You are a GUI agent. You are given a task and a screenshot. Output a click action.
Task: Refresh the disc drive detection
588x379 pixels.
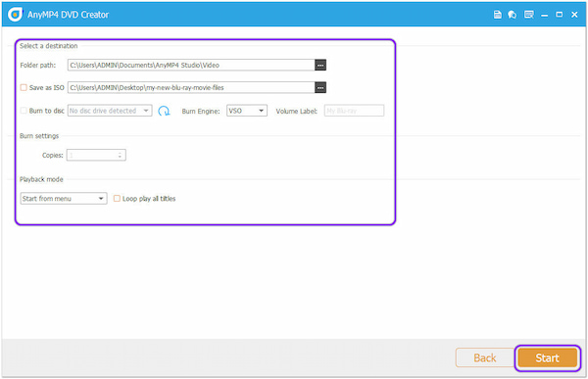164,111
